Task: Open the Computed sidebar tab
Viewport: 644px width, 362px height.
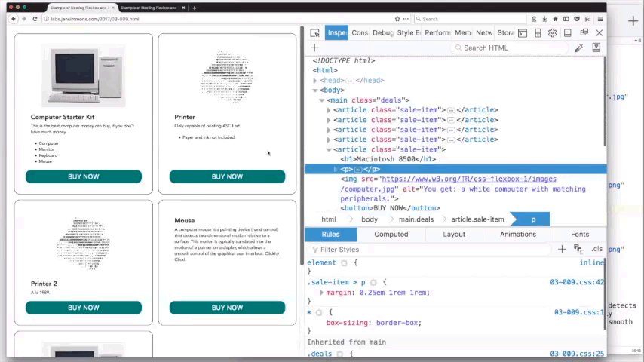Action: click(x=391, y=235)
